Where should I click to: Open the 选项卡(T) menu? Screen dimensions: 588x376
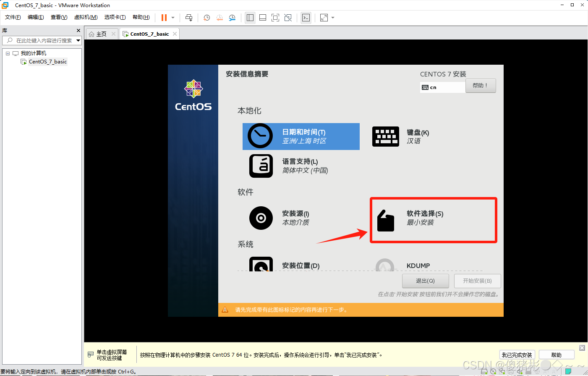[115, 17]
